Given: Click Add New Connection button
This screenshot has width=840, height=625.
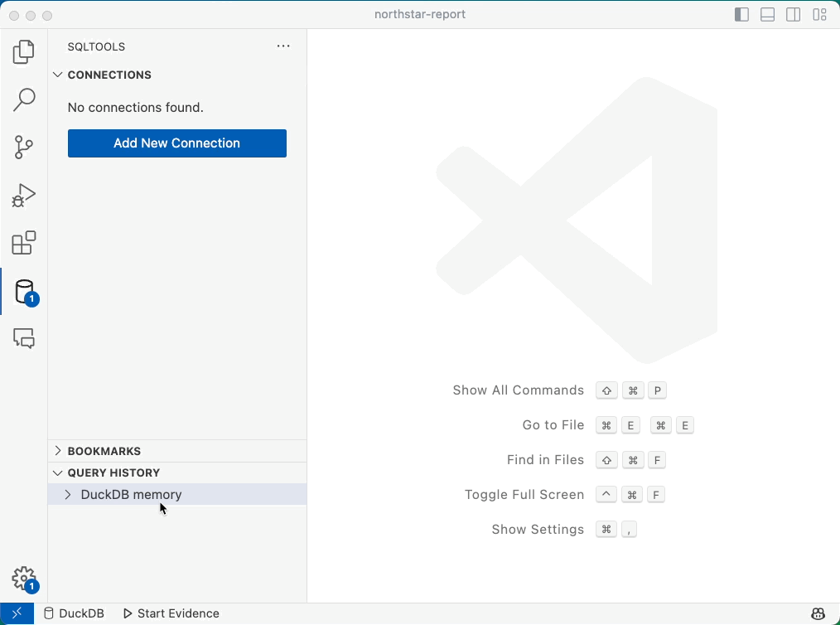Looking at the screenshot, I should point(176,143).
